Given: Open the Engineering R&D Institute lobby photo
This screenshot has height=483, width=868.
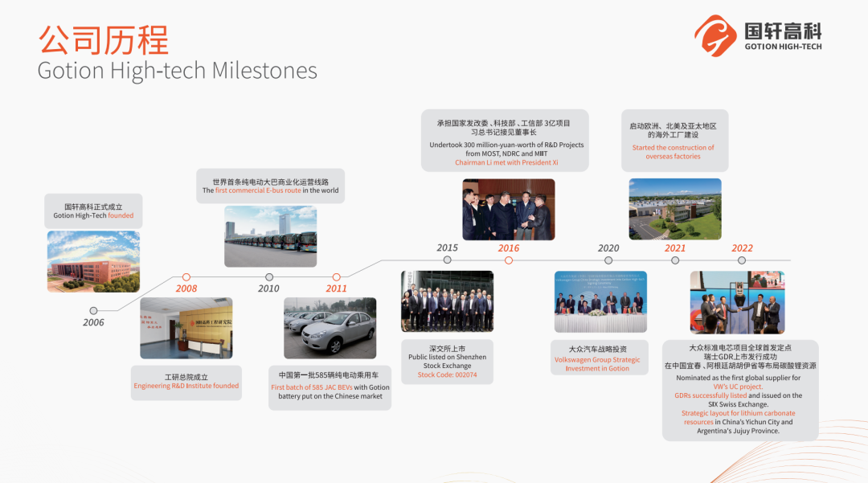Looking at the screenshot, I should tap(186, 328).
